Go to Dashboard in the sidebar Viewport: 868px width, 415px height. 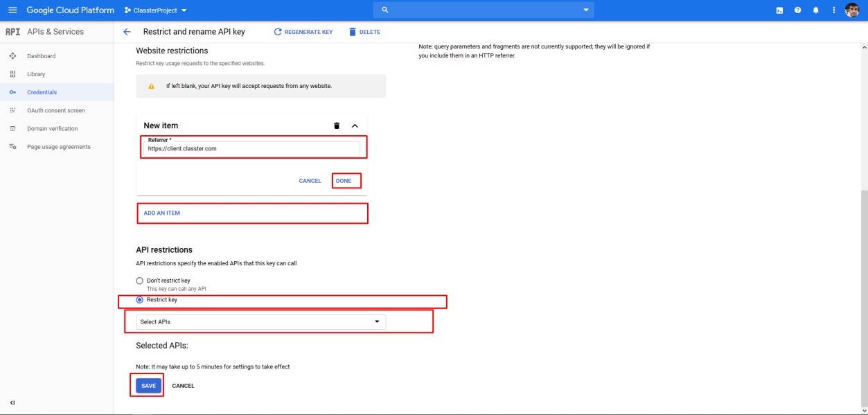[41, 56]
